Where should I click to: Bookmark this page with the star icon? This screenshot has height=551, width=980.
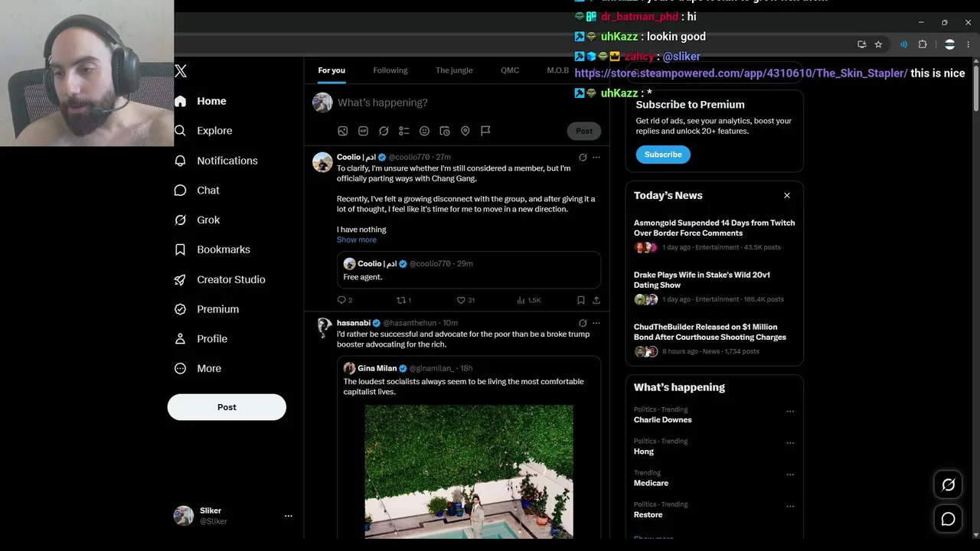878,44
